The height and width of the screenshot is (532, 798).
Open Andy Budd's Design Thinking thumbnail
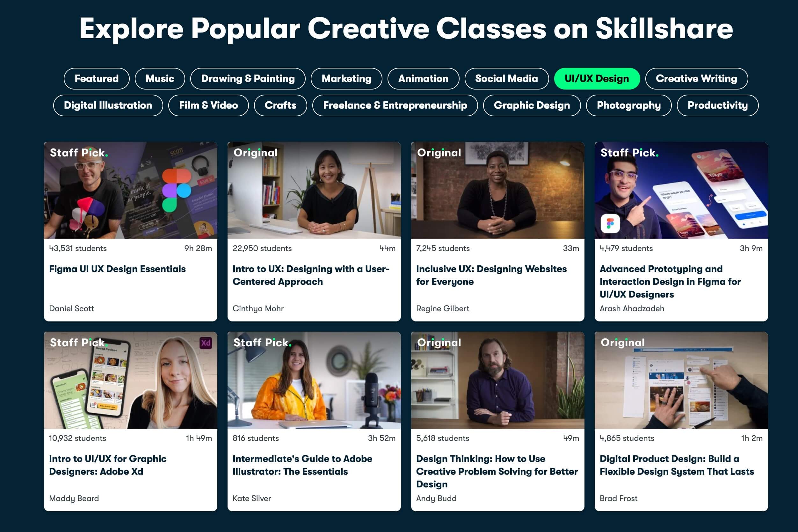[x=497, y=380]
